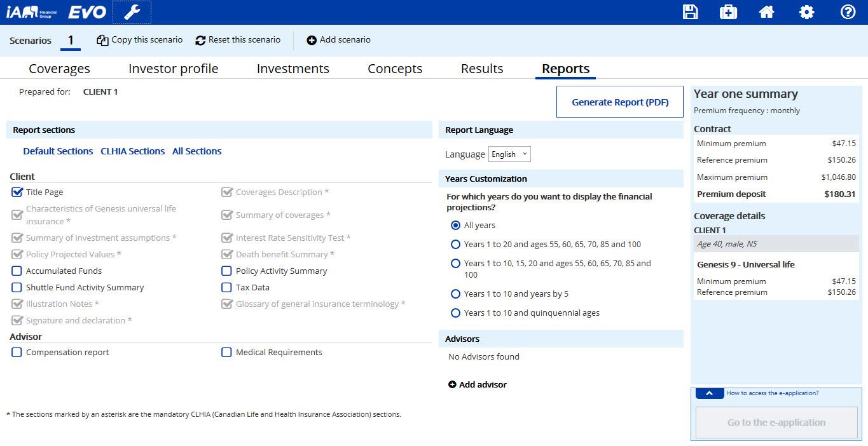Screen dimensions: 868x446
Task: Uncheck the Title Page checkbox
Action: 17,192
